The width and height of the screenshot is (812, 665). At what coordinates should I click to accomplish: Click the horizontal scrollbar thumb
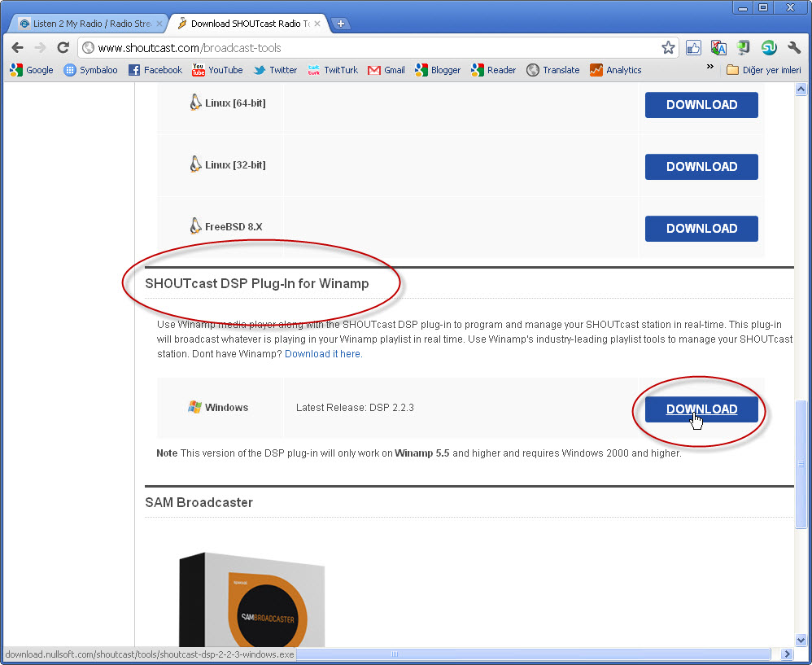[x=533, y=654]
